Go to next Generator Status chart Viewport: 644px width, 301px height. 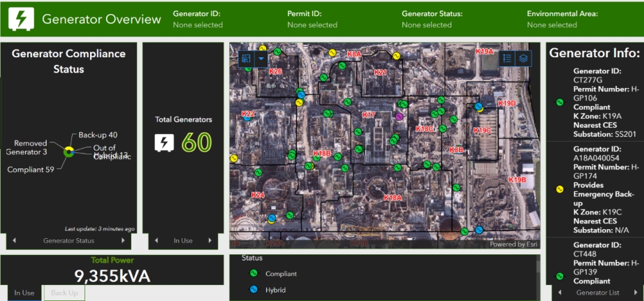(124, 241)
